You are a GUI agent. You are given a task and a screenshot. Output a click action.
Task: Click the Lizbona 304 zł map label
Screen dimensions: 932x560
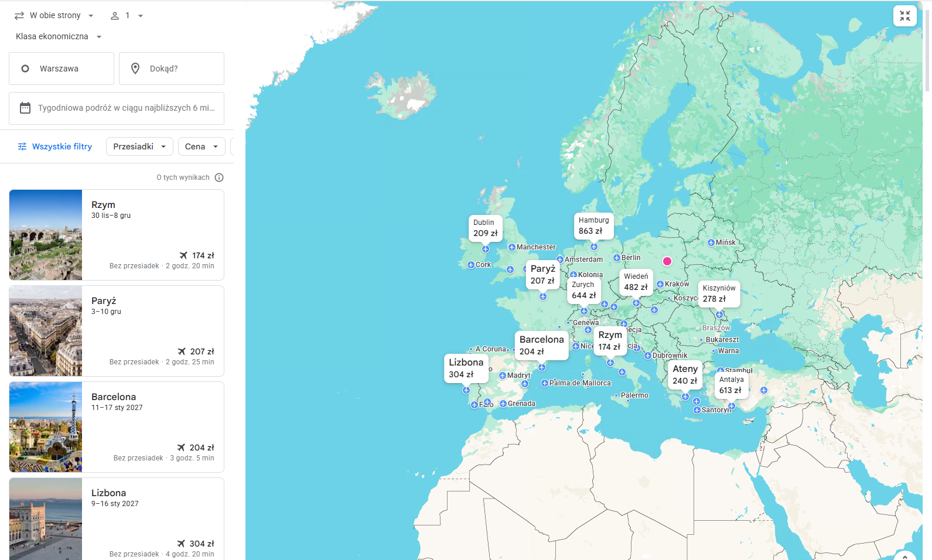pyautogui.click(x=466, y=368)
